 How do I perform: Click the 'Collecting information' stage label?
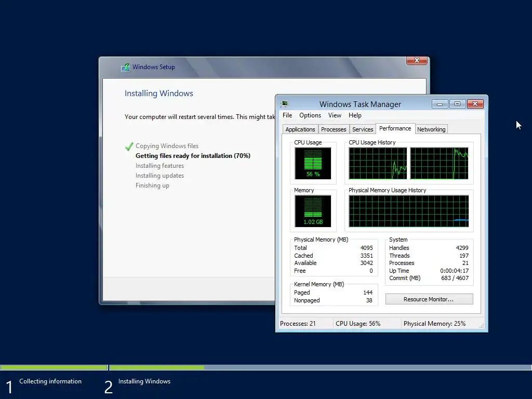[50, 381]
